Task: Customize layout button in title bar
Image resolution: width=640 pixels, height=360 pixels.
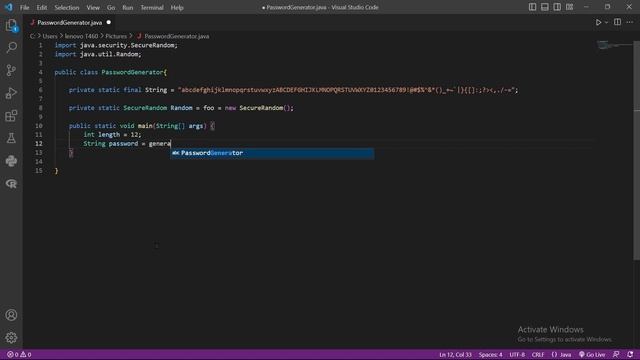Action: coord(569,7)
